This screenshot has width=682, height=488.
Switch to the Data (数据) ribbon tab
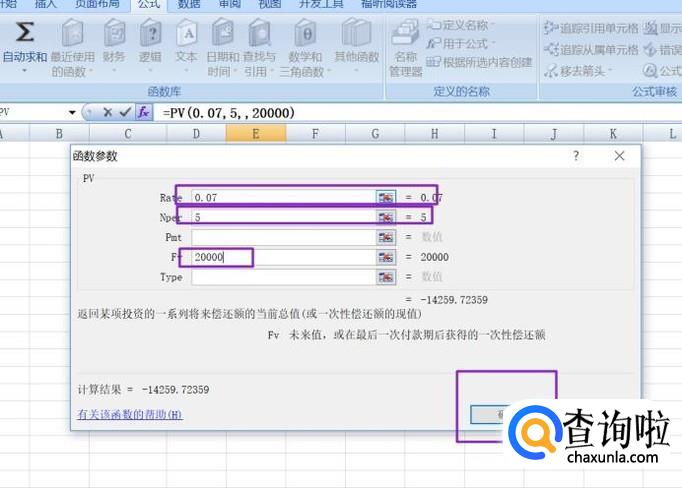click(189, 4)
